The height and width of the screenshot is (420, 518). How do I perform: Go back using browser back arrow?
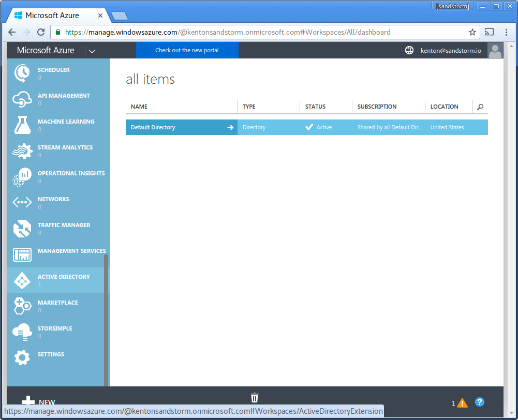12,32
